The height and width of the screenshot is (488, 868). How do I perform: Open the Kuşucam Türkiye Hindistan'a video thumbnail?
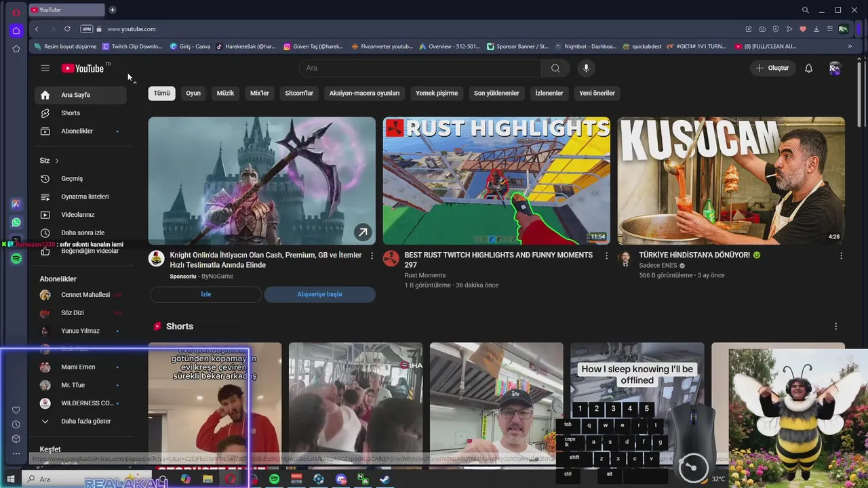(x=731, y=180)
